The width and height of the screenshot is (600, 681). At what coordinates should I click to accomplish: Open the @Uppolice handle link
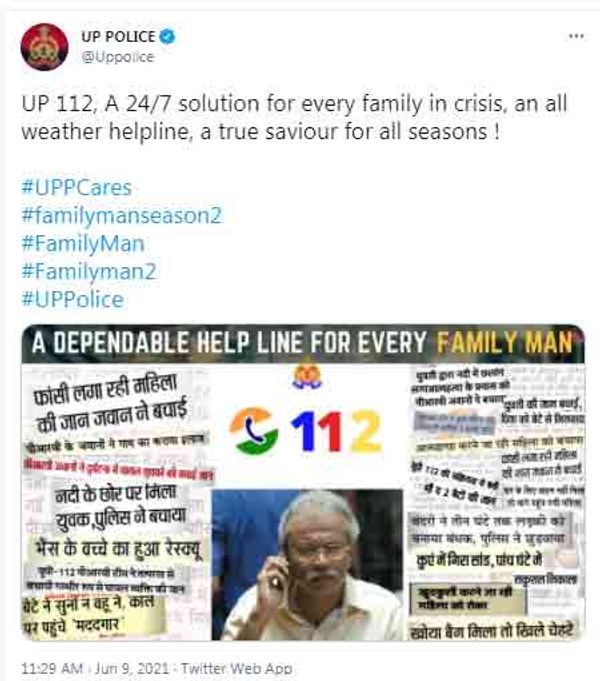(x=118, y=57)
